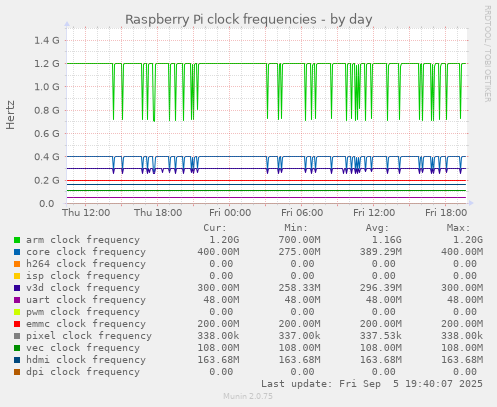
Task: Click the '1.0 G' y-axis tick label
Action: (47, 87)
